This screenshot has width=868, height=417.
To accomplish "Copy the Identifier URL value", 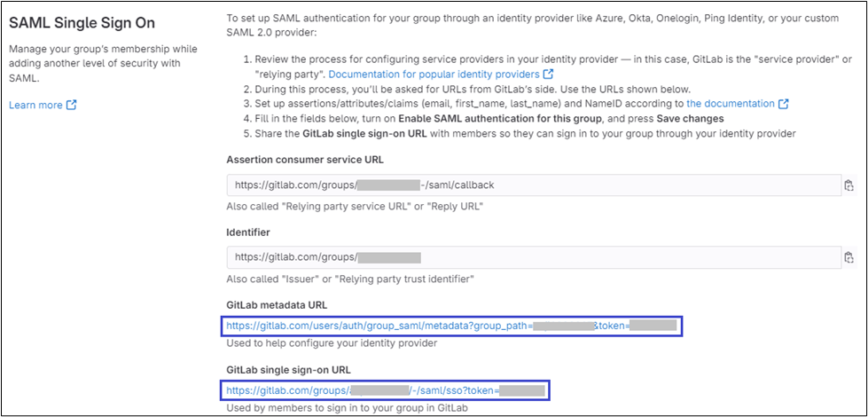I will 848,258.
